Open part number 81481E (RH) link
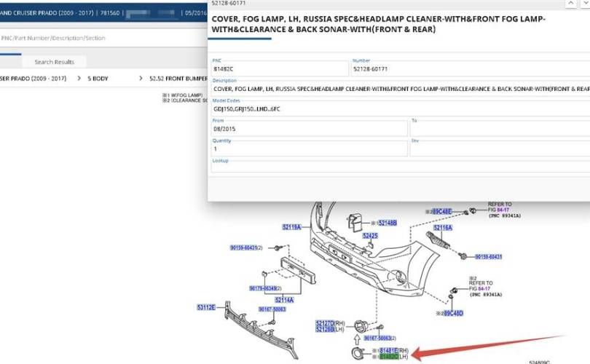The height and width of the screenshot is (364, 590). click(388, 350)
